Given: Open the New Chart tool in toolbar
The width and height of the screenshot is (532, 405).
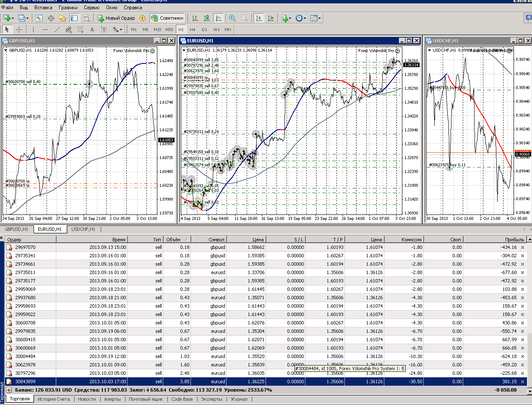Looking at the screenshot, I should (x=7, y=18).
